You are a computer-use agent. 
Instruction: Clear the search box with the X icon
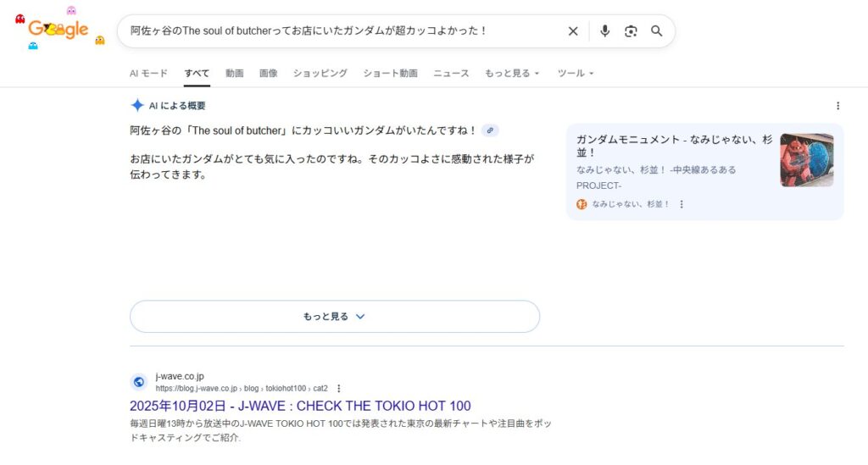point(573,31)
